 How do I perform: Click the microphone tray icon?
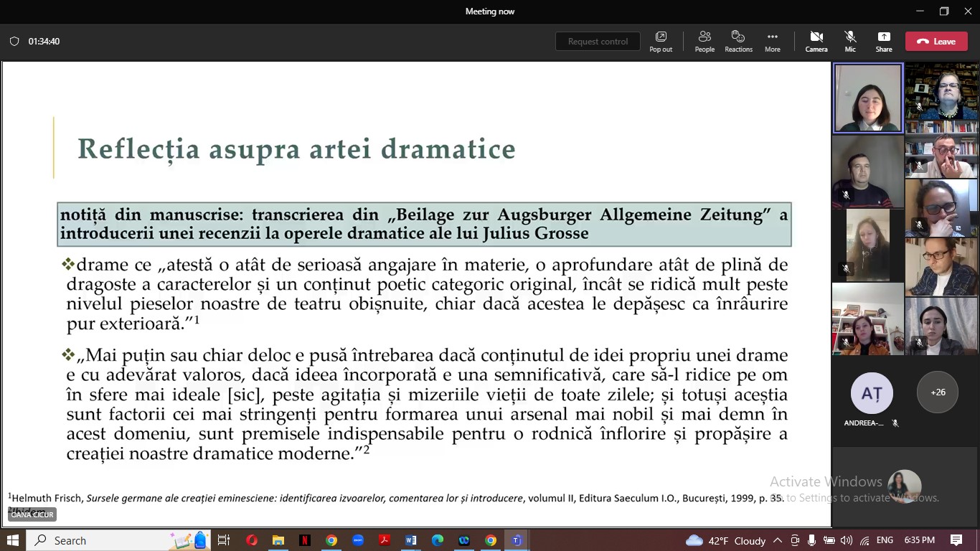pos(811,541)
